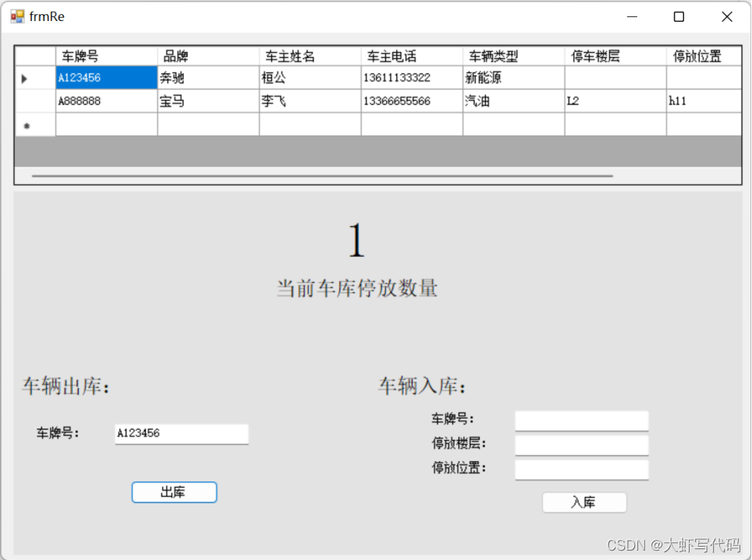
Task: Click the 出库 button
Action: point(174,492)
